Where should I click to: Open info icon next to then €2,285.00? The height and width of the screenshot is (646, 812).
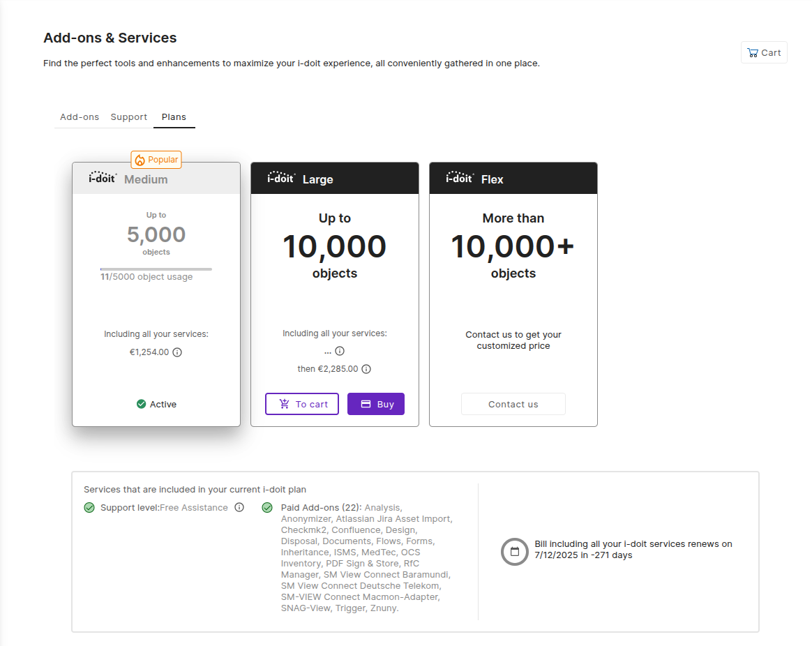[x=366, y=369]
